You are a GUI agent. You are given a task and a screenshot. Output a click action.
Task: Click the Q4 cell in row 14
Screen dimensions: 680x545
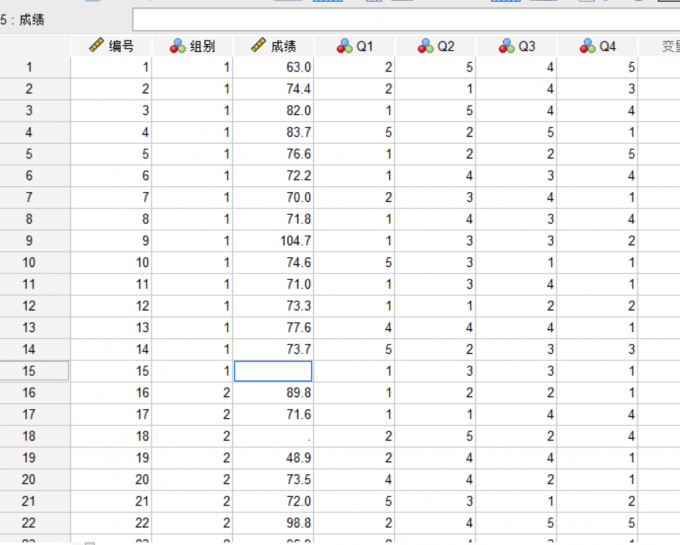click(x=598, y=349)
